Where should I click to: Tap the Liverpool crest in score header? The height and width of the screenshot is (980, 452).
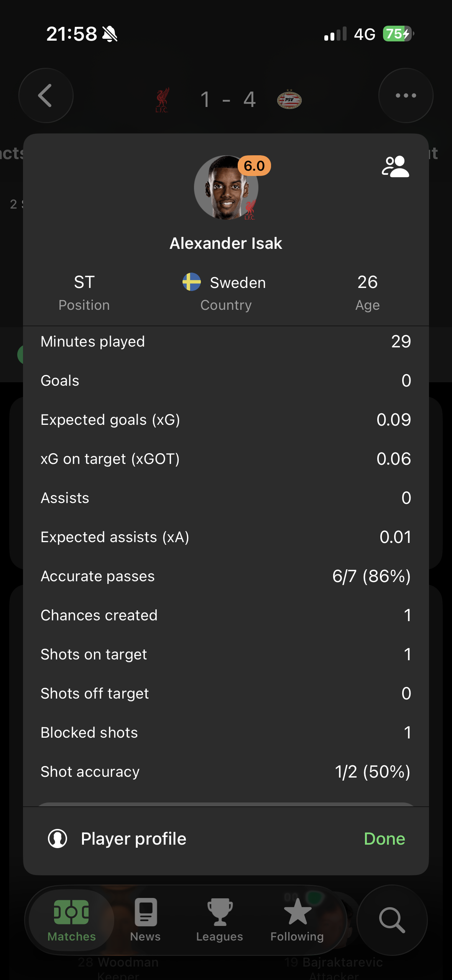pos(162,100)
